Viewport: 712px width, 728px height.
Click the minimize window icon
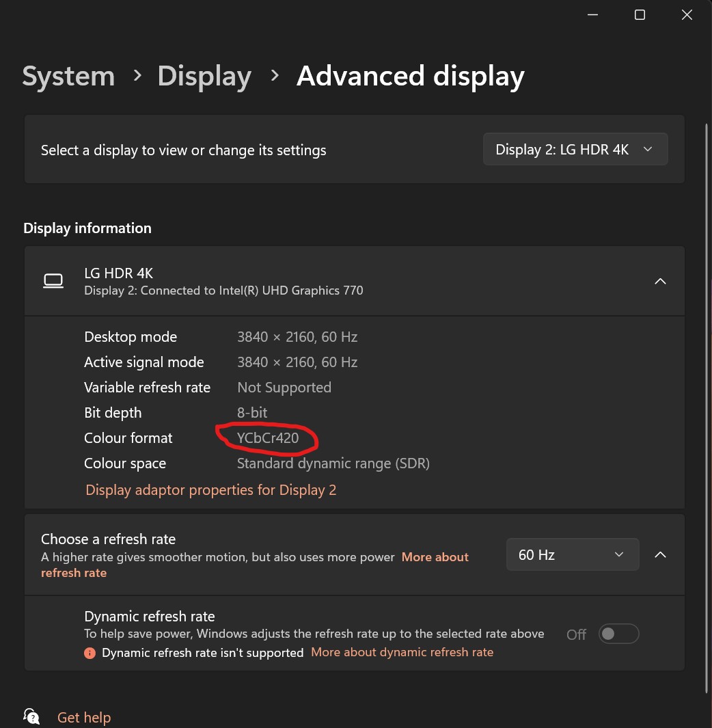pos(592,14)
